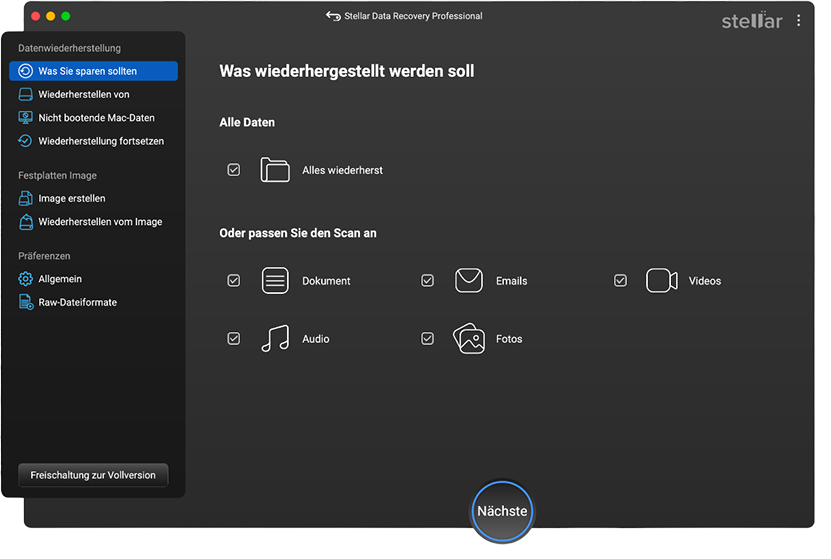This screenshot has width=831, height=559.
Task: Toggle the 'Alles wiederherst' checkbox
Action: click(234, 170)
